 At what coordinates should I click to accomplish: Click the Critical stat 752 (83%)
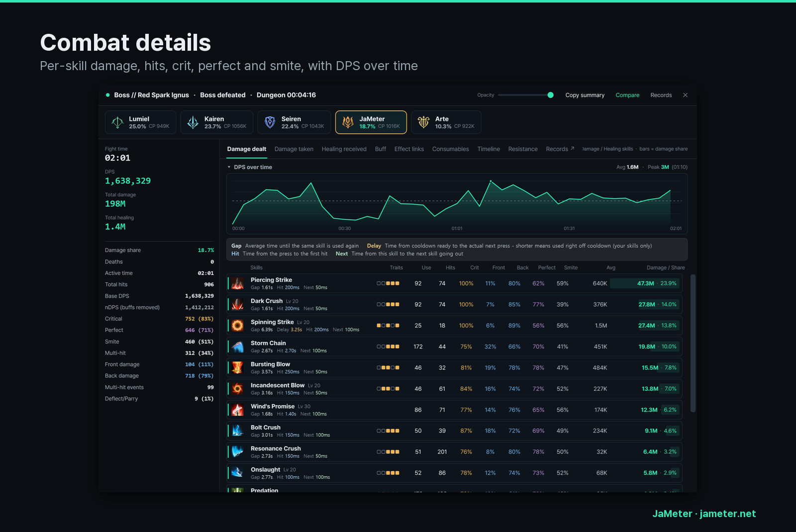tap(199, 319)
